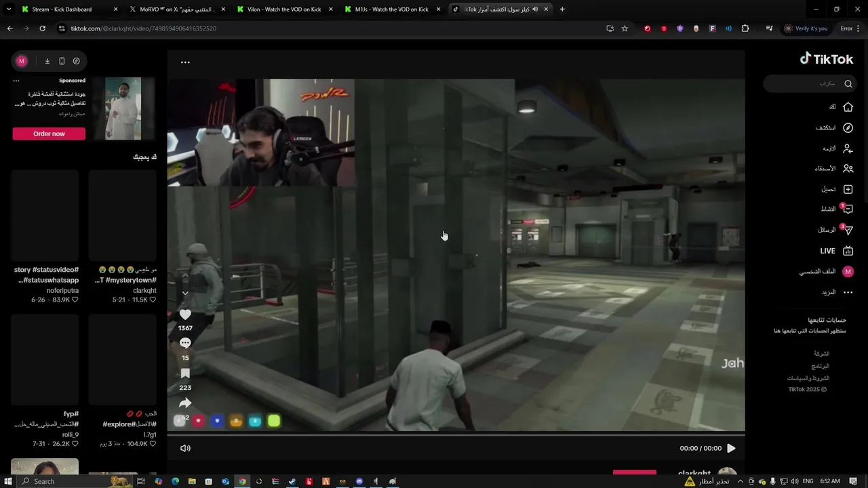This screenshot has width=868, height=488.
Task: Open the LIVE section
Action: click(x=837, y=251)
